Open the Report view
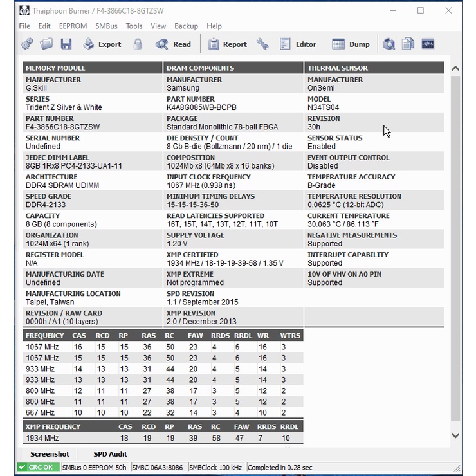 (x=227, y=44)
